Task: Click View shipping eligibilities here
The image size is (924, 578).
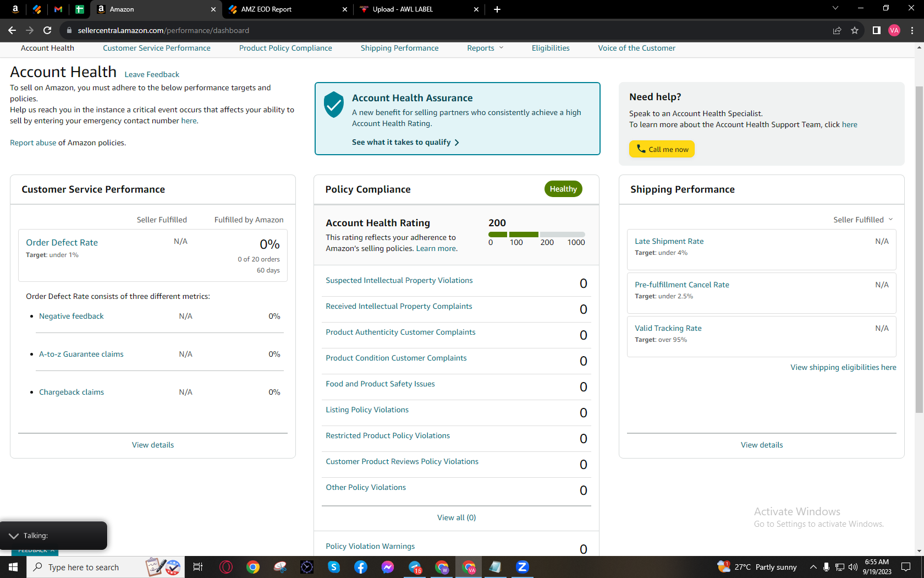Action: (844, 368)
